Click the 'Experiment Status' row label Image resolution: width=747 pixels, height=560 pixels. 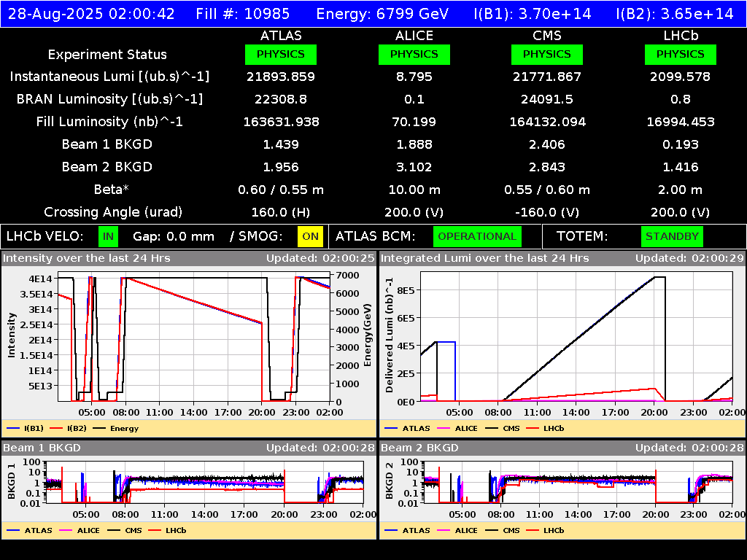click(107, 54)
